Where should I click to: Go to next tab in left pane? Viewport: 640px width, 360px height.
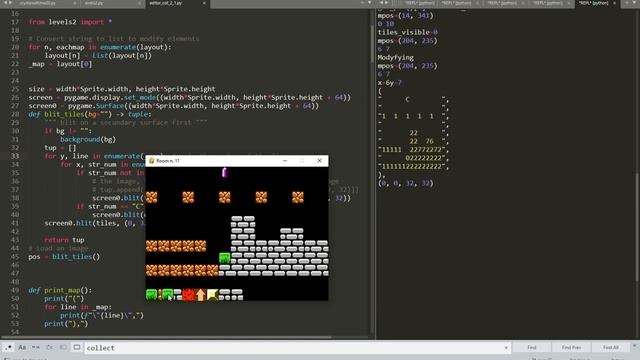point(11,3)
